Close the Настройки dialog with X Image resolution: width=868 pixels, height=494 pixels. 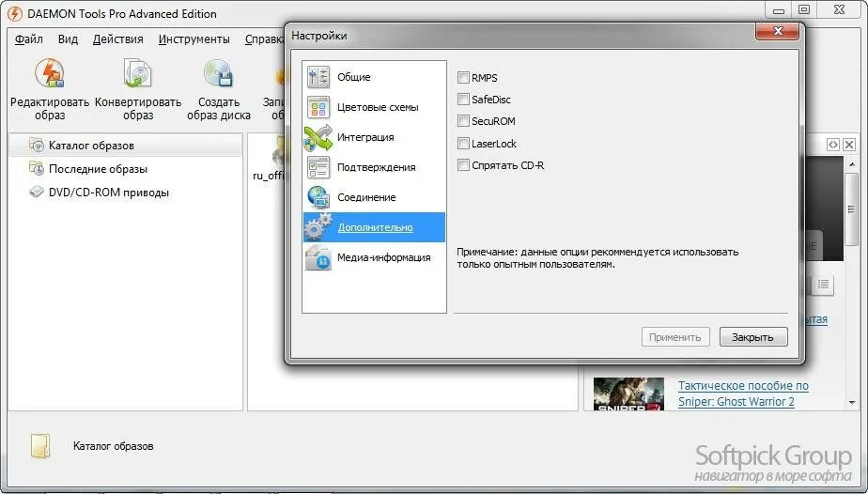tap(777, 31)
